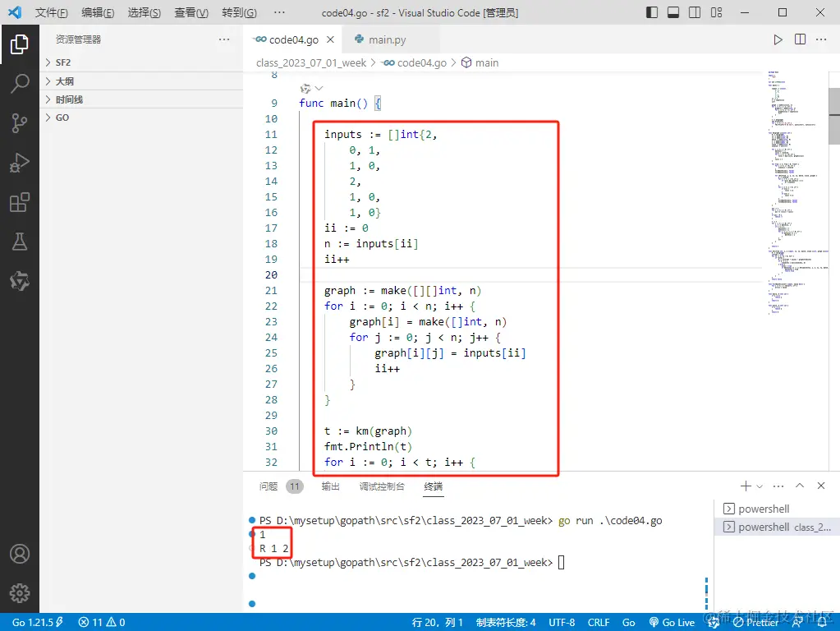Open the Search view in activity bar
This screenshot has height=631, width=840.
pos(19,84)
